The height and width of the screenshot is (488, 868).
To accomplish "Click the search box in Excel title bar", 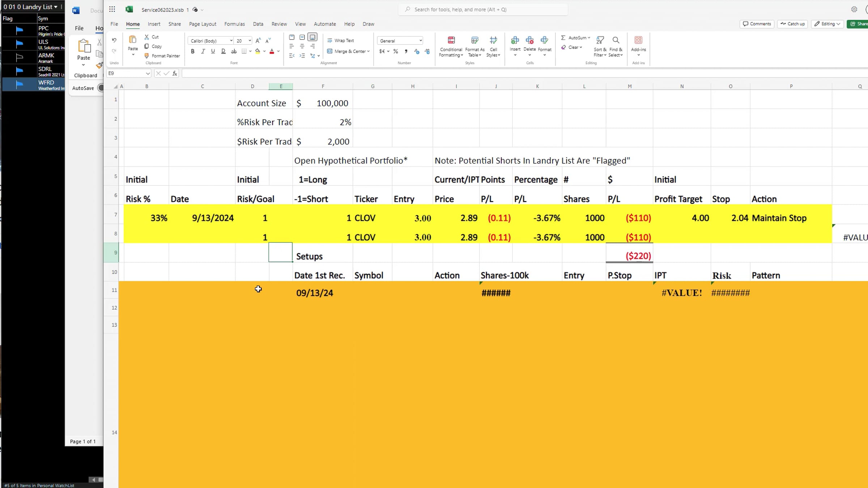I will [483, 9].
